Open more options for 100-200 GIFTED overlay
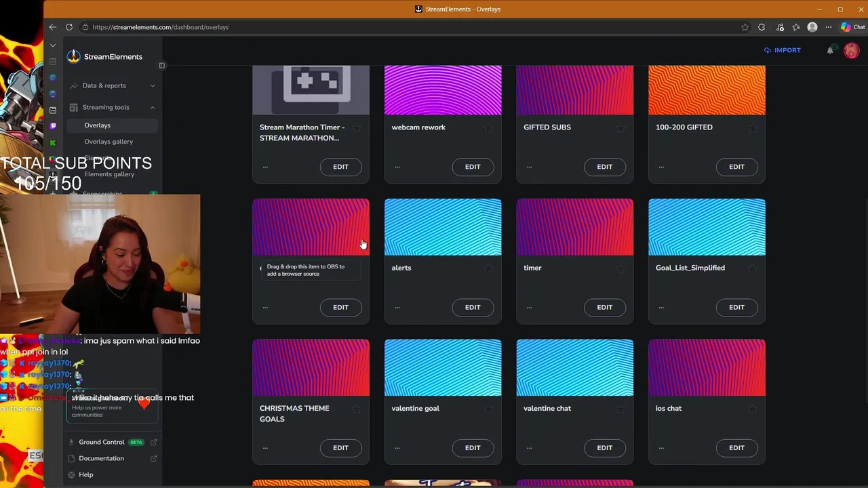This screenshot has width=868, height=488. coord(661,167)
